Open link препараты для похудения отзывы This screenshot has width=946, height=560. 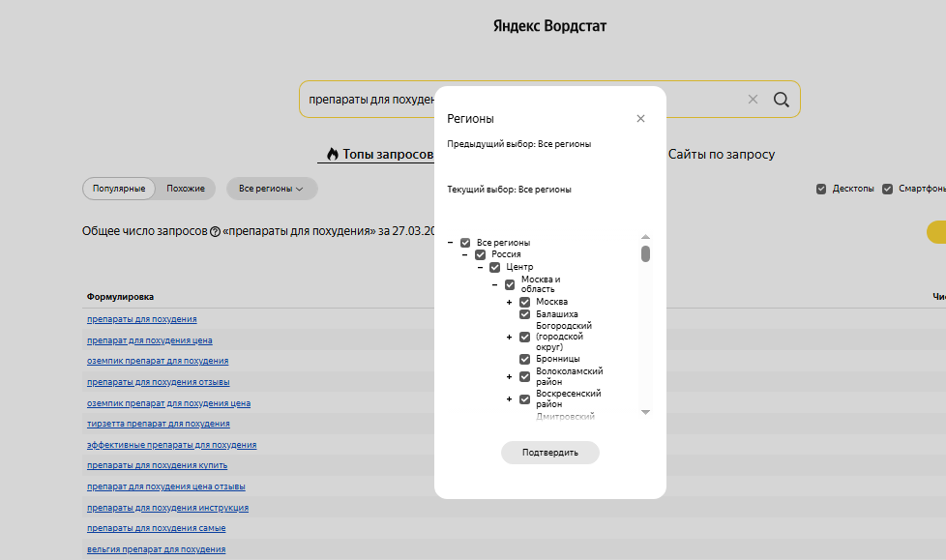pyautogui.click(x=158, y=382)
